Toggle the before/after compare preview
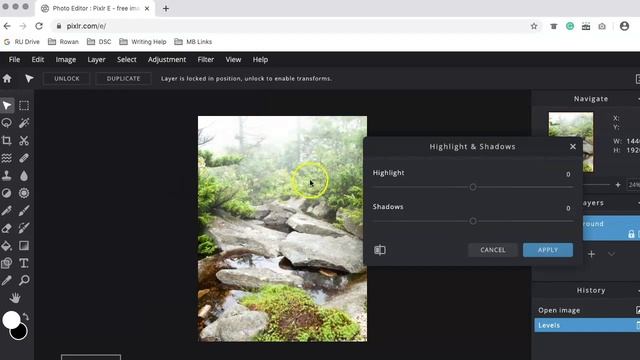 tap(380, 250)
